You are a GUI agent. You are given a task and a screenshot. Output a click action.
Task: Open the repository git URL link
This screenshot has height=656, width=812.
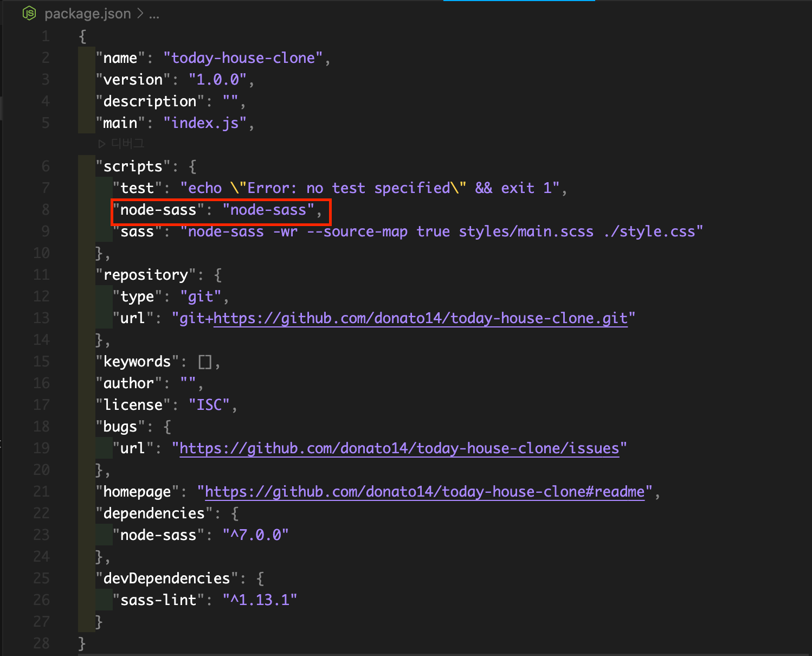coord(421,318)
